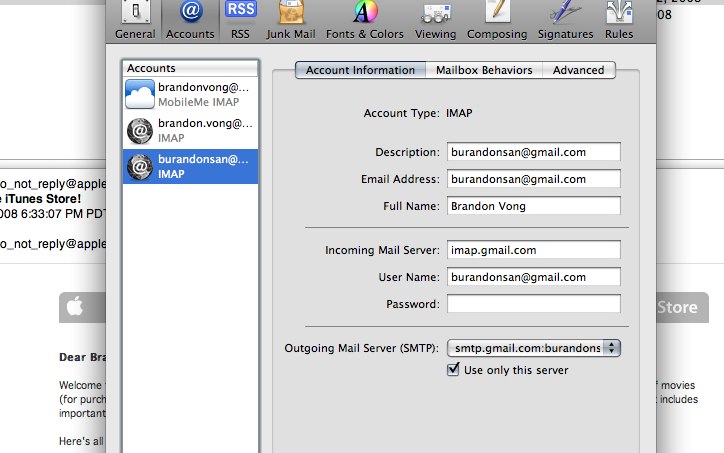724x453 pixels.
Task: Open the Viewing preferences pane
Action: [435, 21]
